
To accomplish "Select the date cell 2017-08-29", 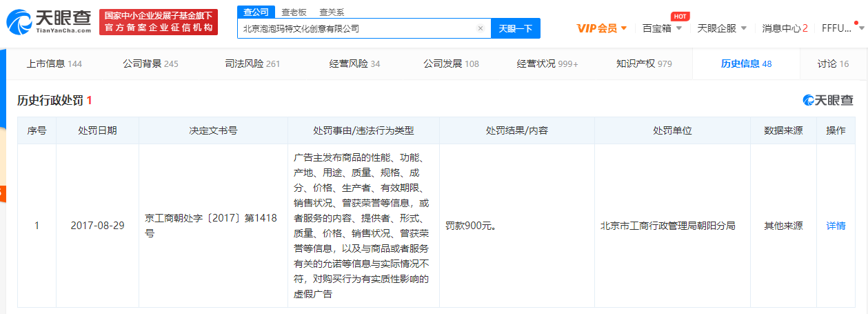I will 97,226.
